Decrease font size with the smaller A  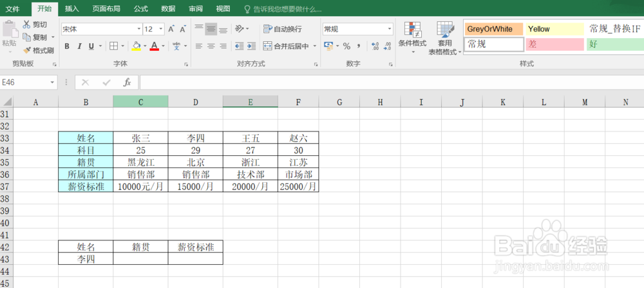183,29
